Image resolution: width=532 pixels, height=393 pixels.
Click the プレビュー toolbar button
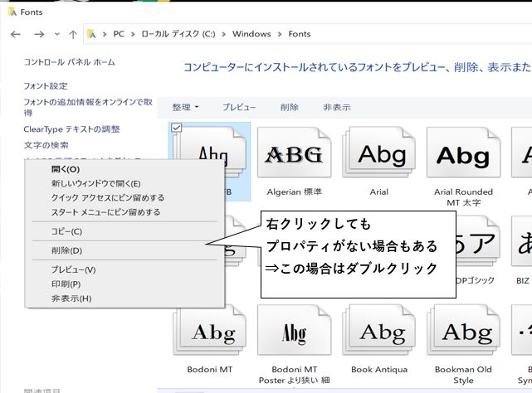point(239,108)
